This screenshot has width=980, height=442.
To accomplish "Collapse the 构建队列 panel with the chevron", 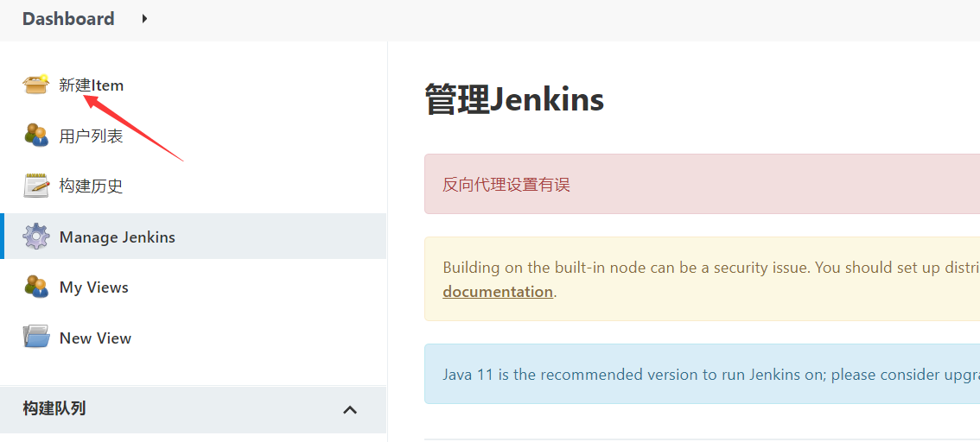I will [350, 409].
